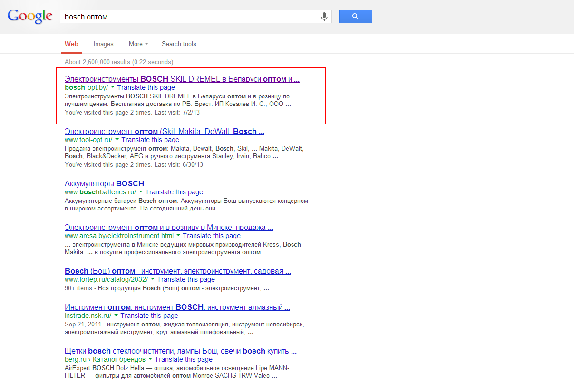
Task: Start voice search with the microphone icon
Action: pos(324,17)
